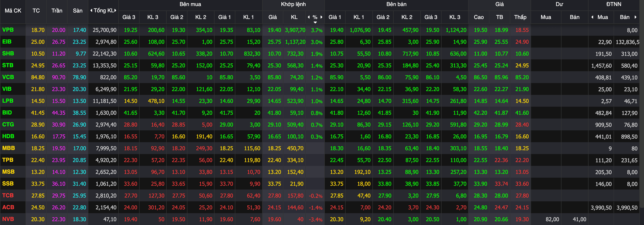This screenshot has height=225, width=644.
Task: Click VCB reference price 84.80
Action: pyautogui.click(x=38, y=78)
